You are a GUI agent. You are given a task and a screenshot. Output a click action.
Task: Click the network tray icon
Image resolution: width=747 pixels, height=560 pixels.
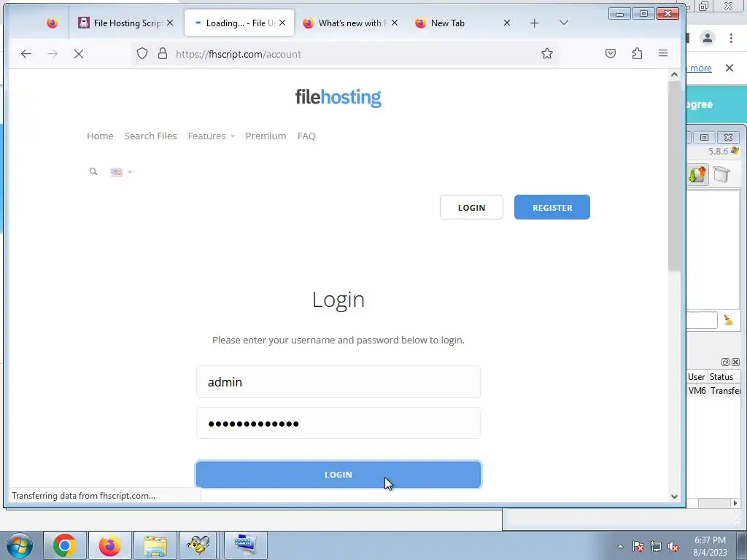656,547
